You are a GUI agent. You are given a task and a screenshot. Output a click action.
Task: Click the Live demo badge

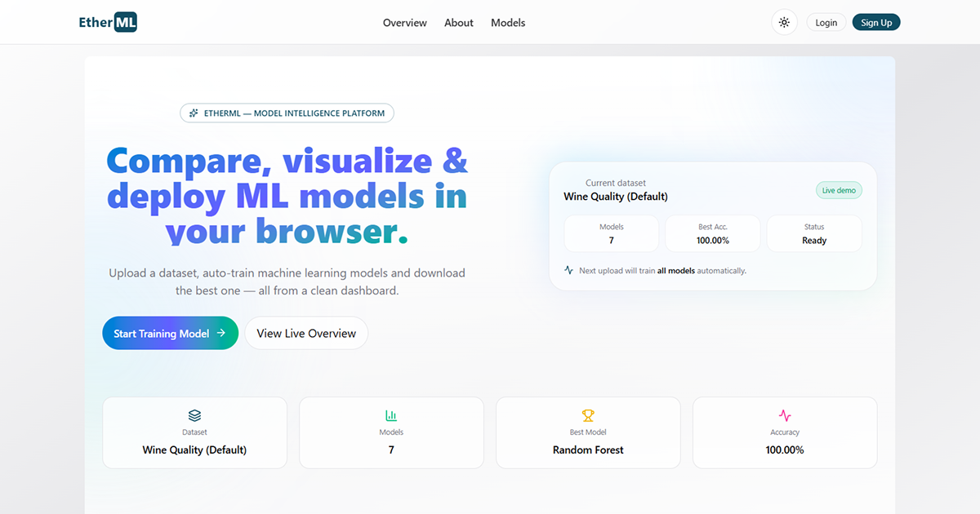(x=839, y=190)
